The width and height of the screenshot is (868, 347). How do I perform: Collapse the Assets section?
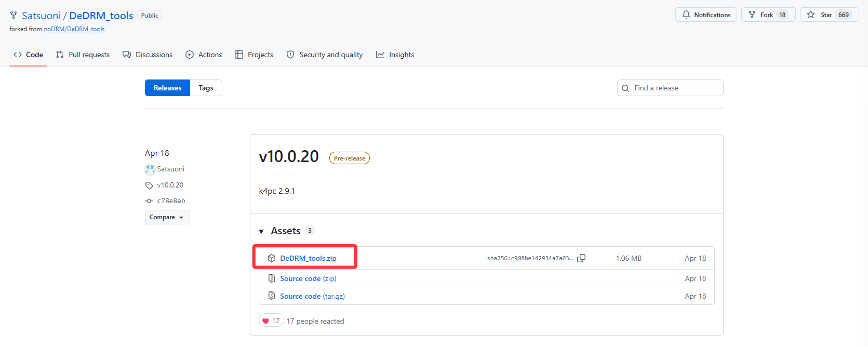pyautogui.click(x=261, y=231)
